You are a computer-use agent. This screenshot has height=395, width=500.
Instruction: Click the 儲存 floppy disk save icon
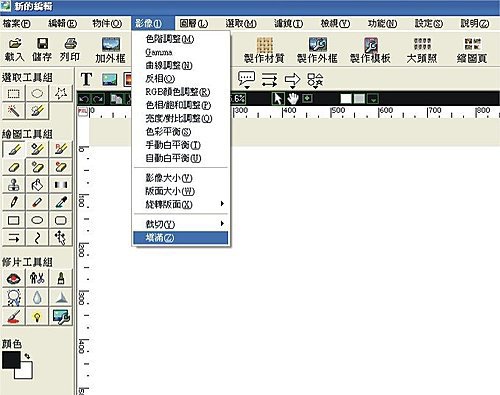tap(42, 43)
